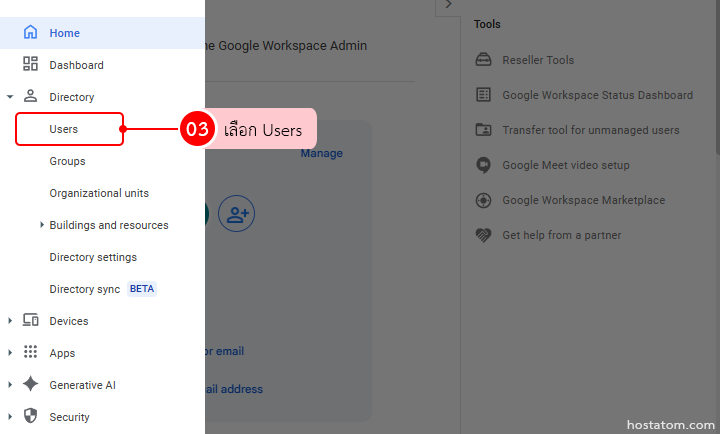Click the add user circle icon

tap(236, 214)
